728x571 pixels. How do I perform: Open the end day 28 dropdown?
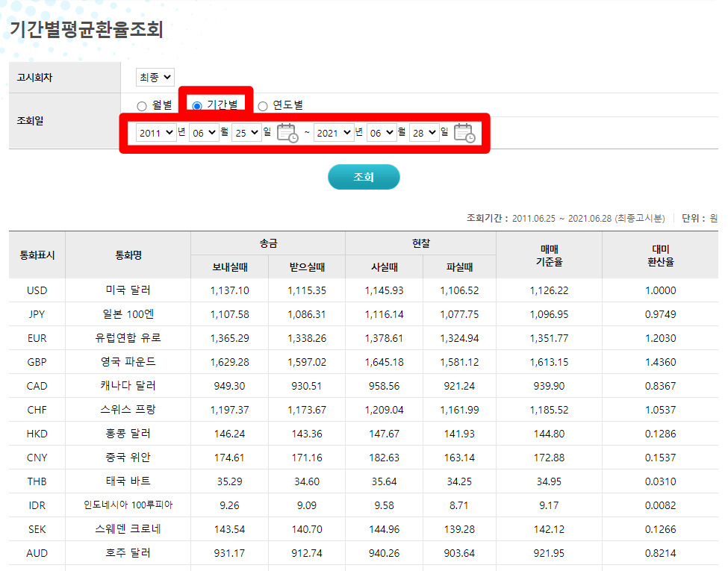(x=424, y=132)
